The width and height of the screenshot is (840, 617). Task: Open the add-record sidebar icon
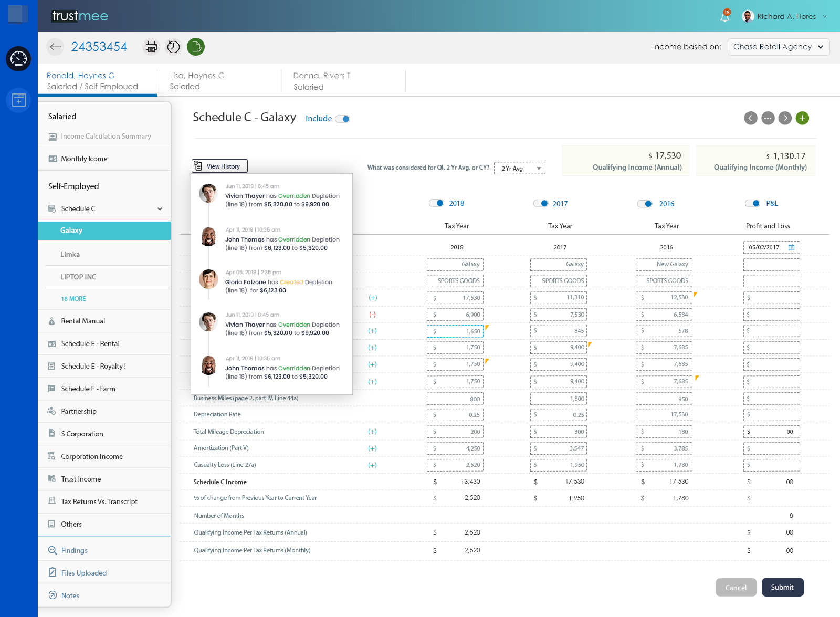[18, 100]
